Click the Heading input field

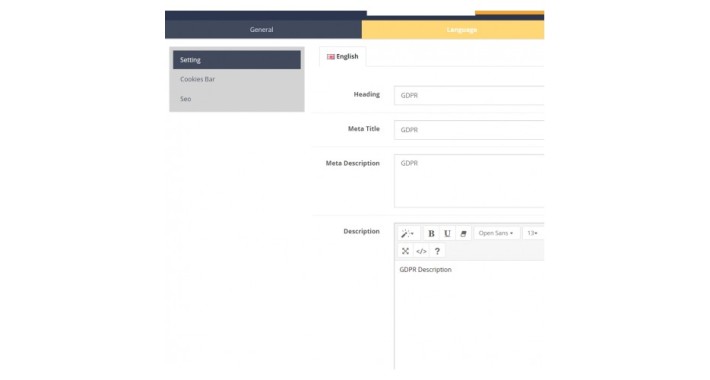click(469, 96)
